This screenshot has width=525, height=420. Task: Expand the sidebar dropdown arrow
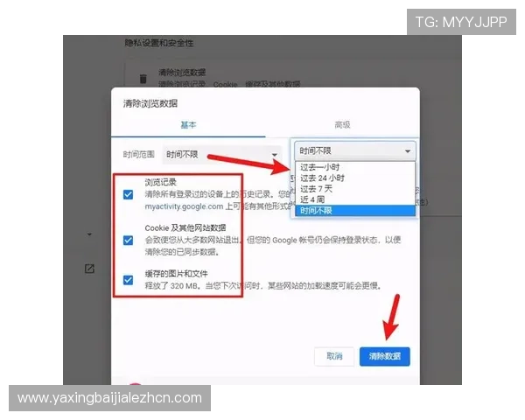[x=89, y=234]
